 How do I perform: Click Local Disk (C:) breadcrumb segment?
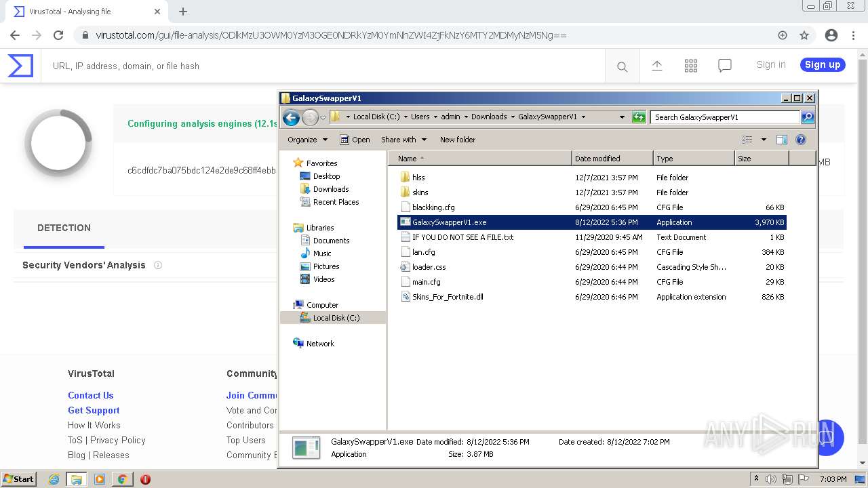pyautogui.click(x=376, y=117)
